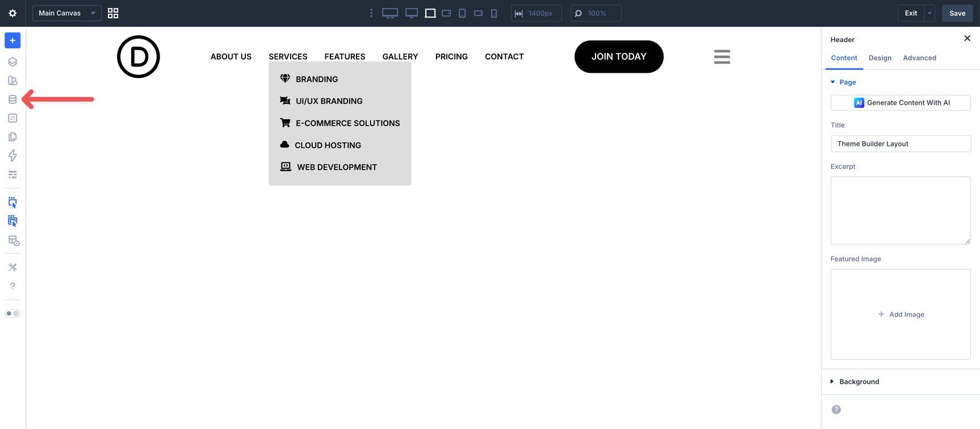Toggle the light/dark mode switch
The image size is (980, 429).
click(12, 313)
